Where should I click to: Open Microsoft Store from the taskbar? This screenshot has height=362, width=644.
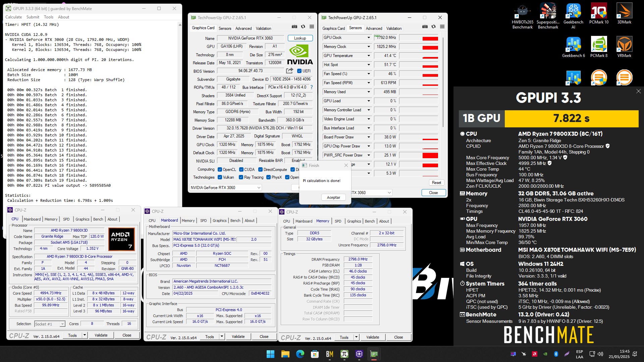pyautogui.click(x=315, y=354)
